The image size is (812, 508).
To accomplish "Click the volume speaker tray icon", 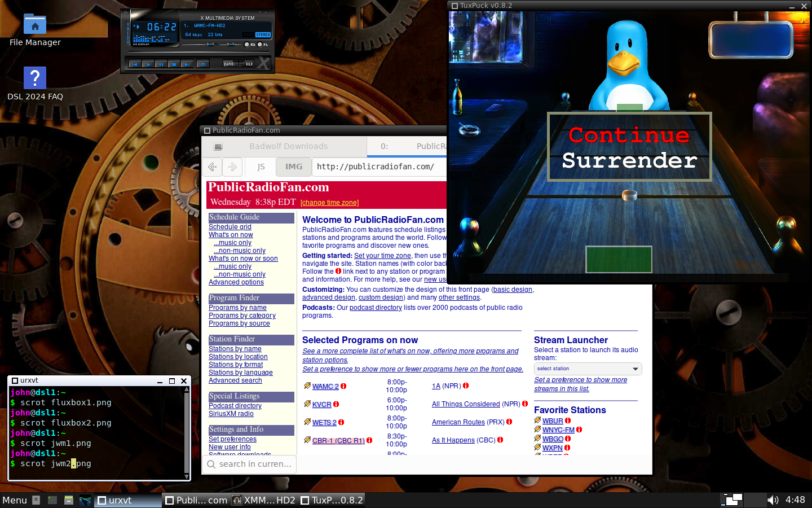I will tap(773, 500).
